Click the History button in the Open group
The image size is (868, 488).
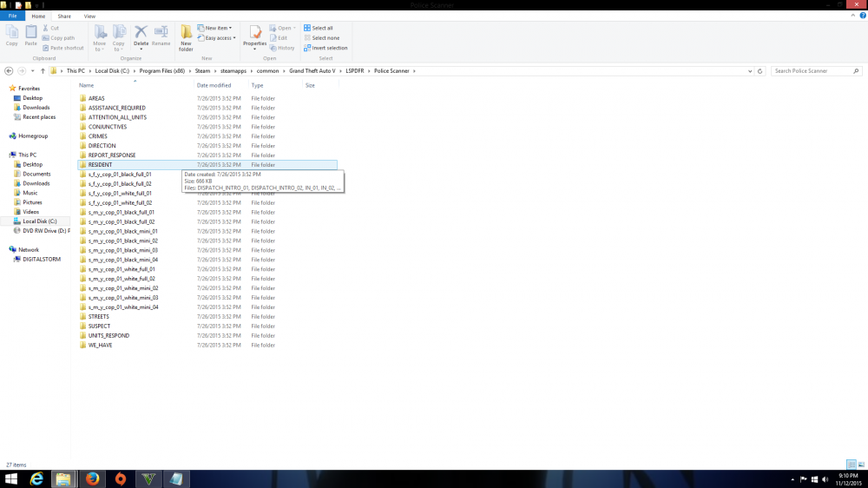(283, 48)
